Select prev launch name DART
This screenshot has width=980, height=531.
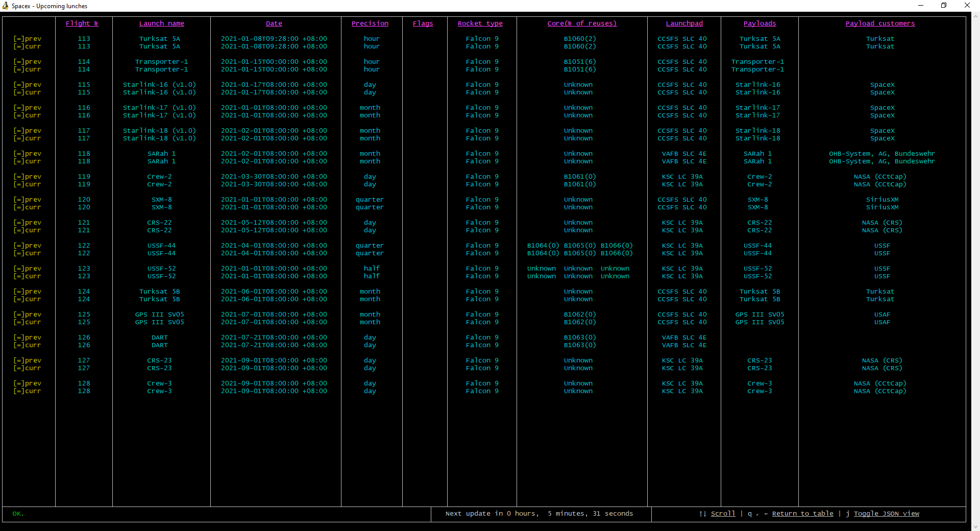tap(160, 337)
